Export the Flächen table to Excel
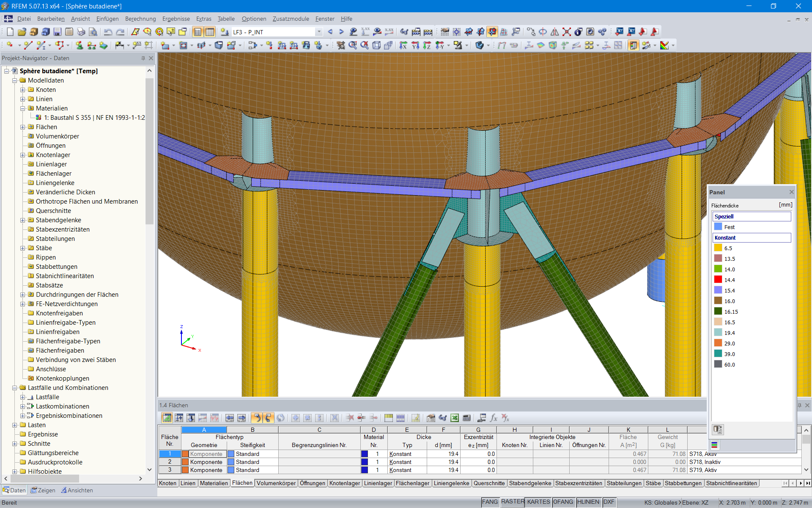Viewport: 812px width, 508px height. (x=455, y=418)
